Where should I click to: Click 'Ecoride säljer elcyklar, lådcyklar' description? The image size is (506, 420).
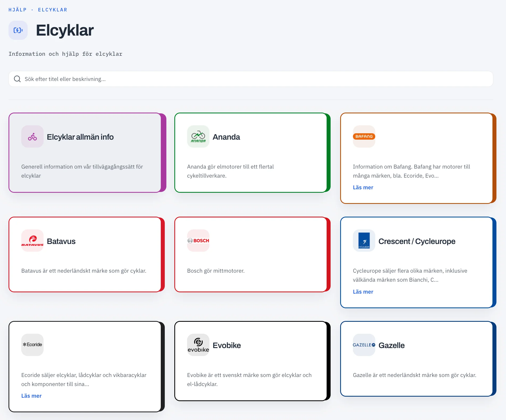click(84, 380)
